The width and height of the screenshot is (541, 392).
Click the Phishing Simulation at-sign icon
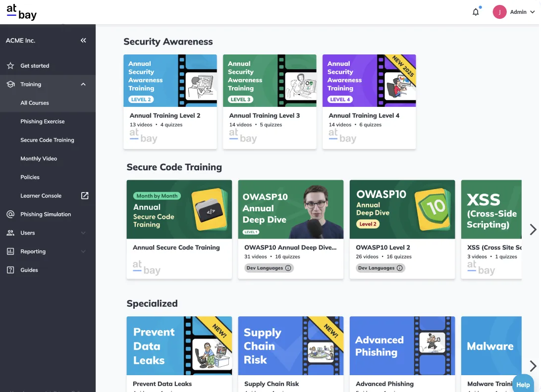10,214
